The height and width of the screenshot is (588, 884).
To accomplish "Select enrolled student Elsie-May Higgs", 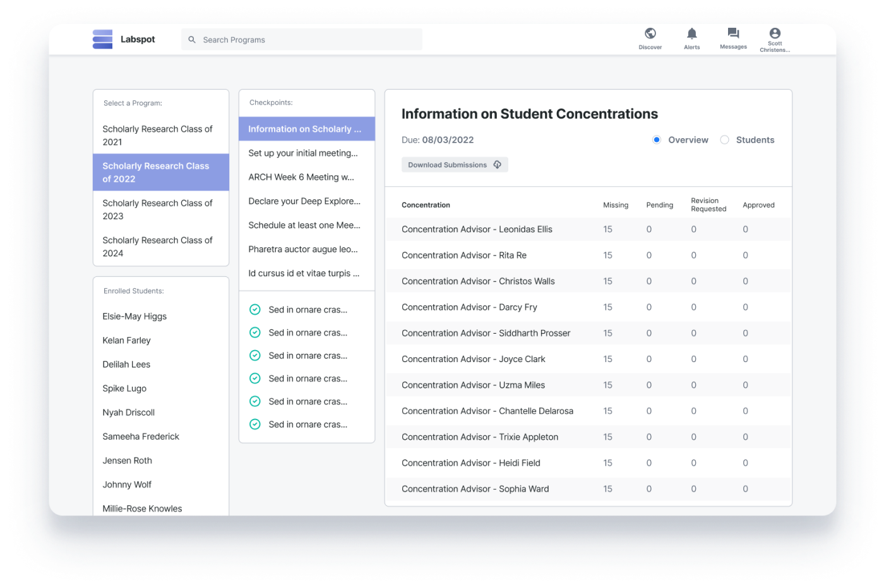I will point(134,316).
